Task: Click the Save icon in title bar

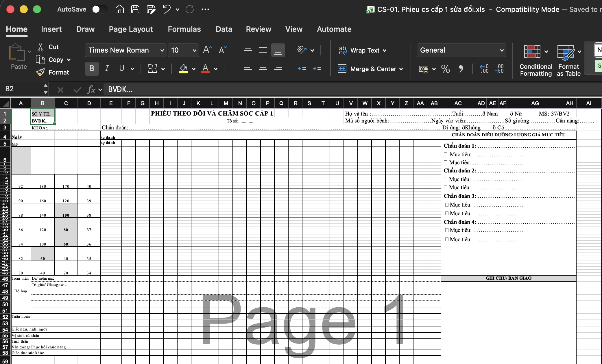Action: [x=135, y=9]
